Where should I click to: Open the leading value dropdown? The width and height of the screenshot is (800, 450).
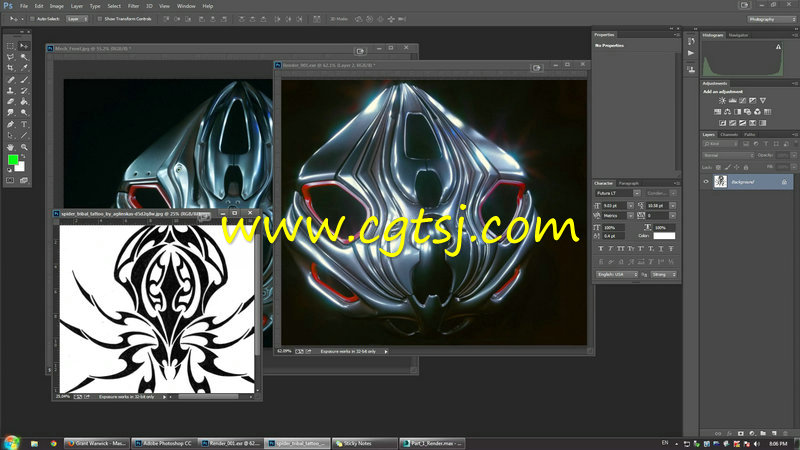pyautogui.click(x=673, y=206)
